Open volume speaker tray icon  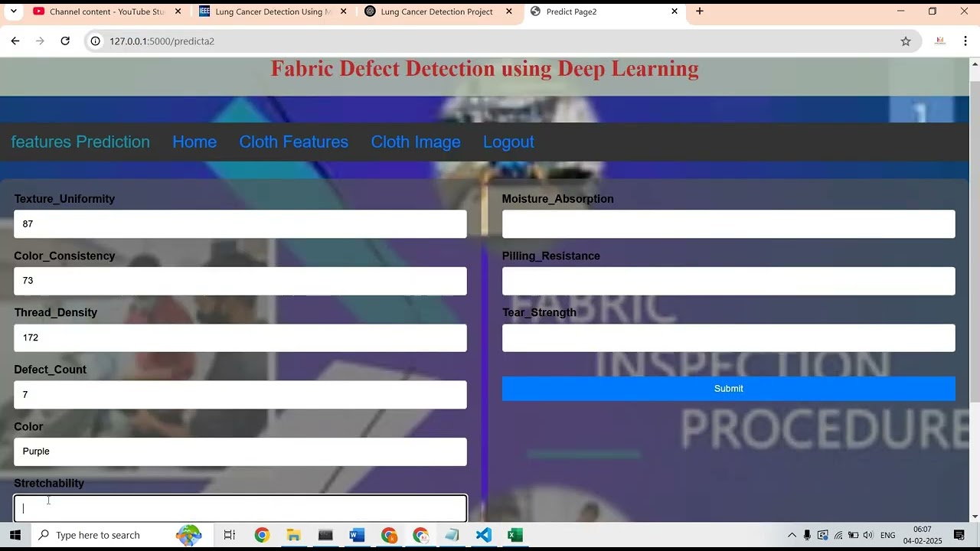(867, 535)
